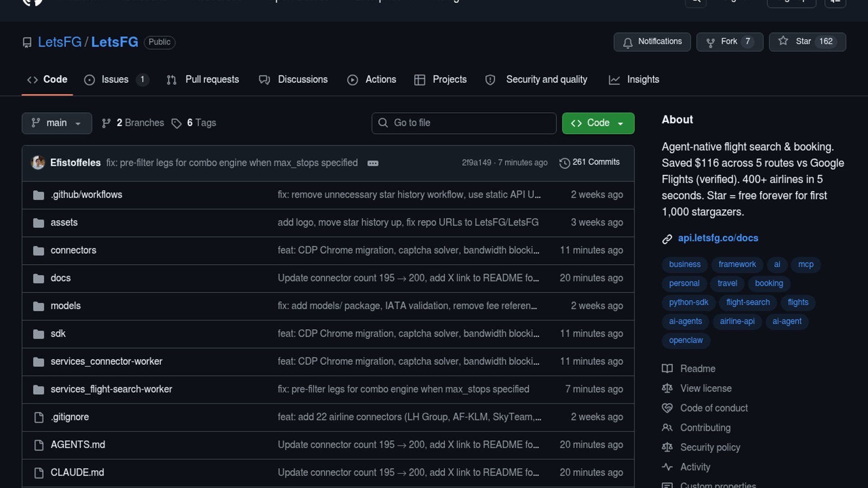Click the Branches count icon
The image size is (868, 488).
coord(106,123)
